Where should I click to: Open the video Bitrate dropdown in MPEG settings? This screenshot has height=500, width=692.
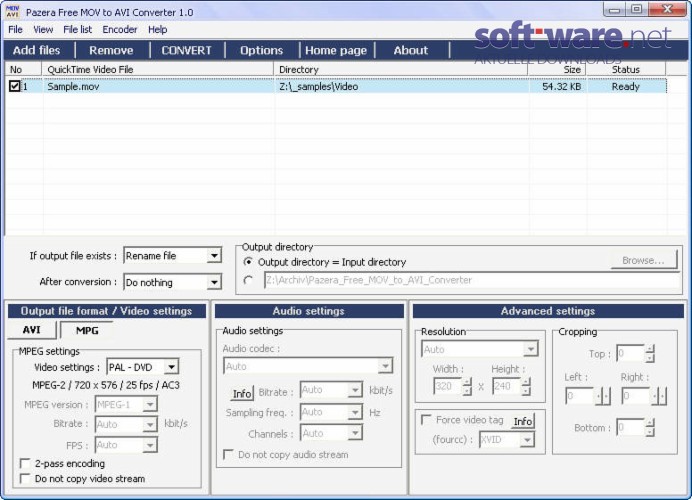(150, 424)
